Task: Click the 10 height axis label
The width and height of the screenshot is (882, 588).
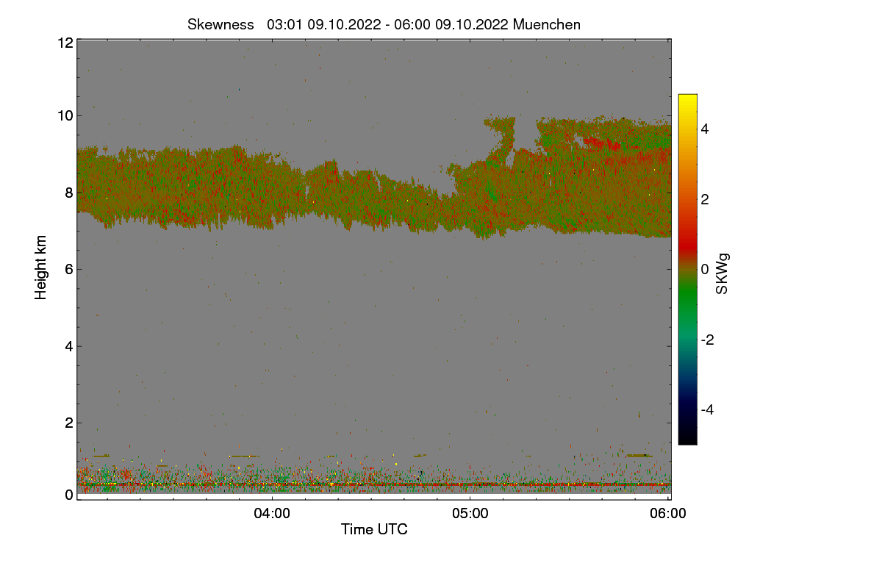Action: (65, 115)
